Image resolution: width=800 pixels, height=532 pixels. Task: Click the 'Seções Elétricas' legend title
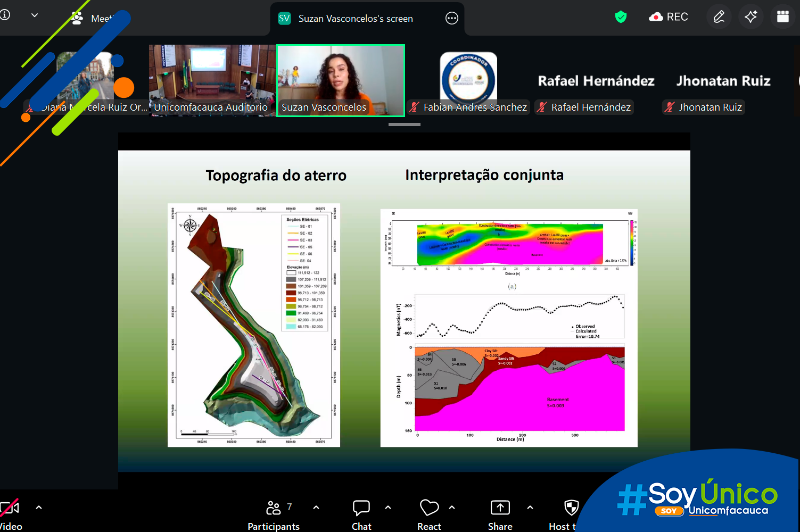(x=302, y=219)
